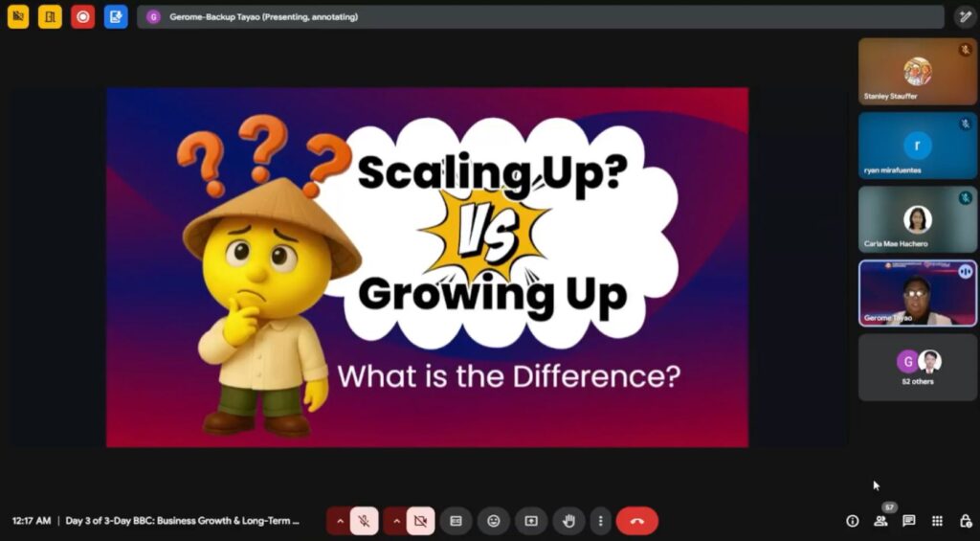Expand video settings arrow beside camera
The width and height of the screenshot is (980, 541).
(x=394, y=521)
